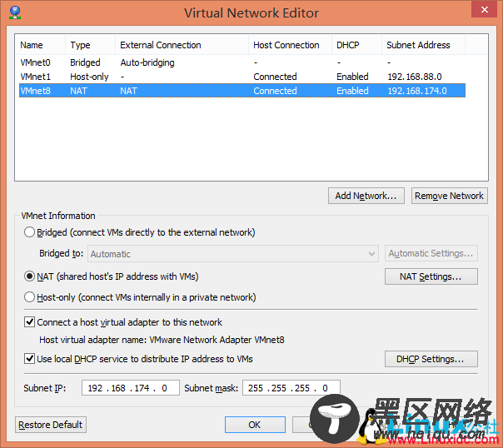
Task: Click Enabled DHCP cell in VMnet1 row
Action: click(x=352, y=77)
